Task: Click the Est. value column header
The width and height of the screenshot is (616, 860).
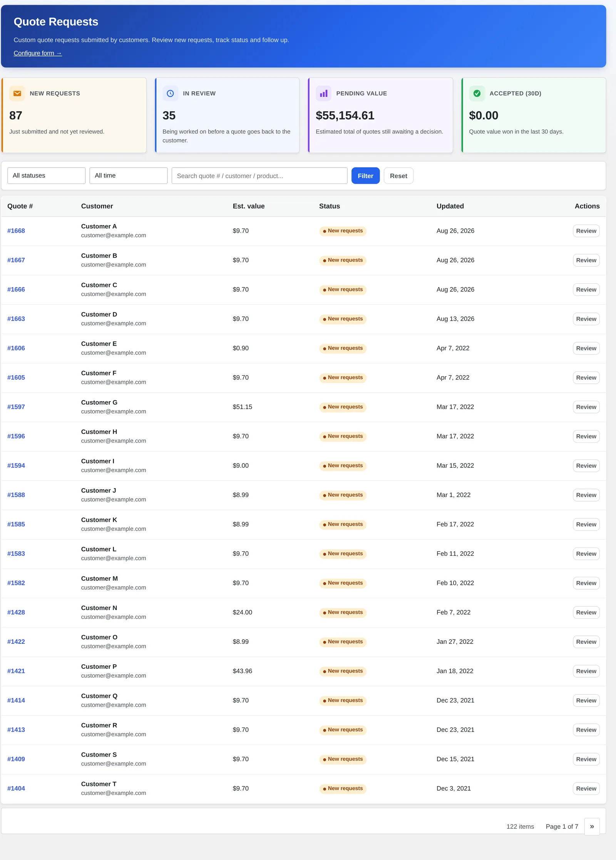Action: [x=249, y=206]
